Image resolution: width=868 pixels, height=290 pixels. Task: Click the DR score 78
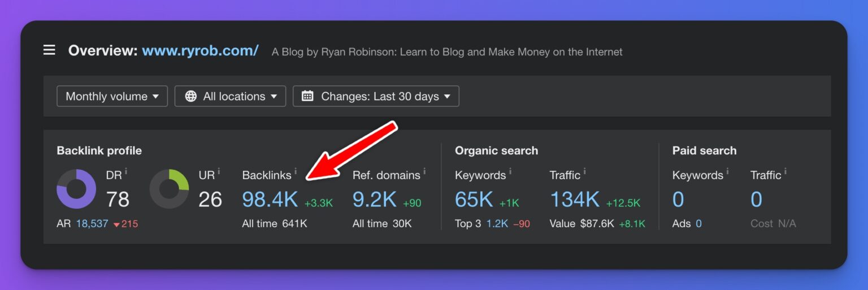tap(118, 200)
